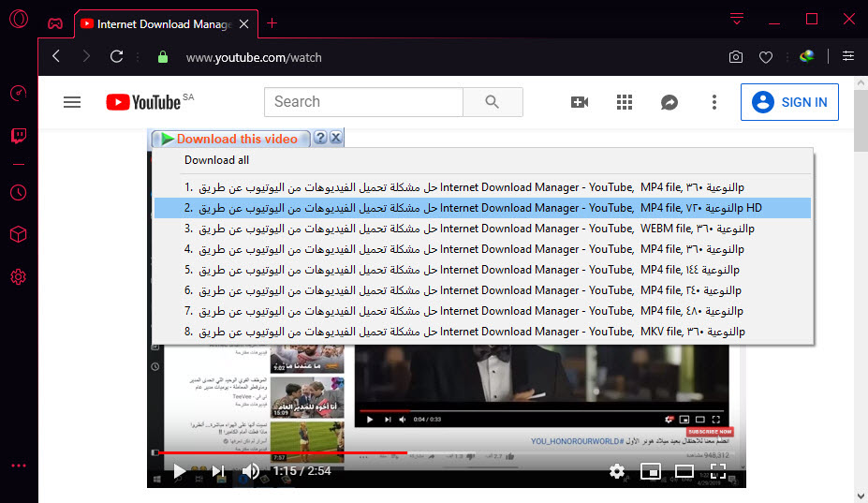Play the YouTube video
The image size is (868, 503).
click(179, 471)
